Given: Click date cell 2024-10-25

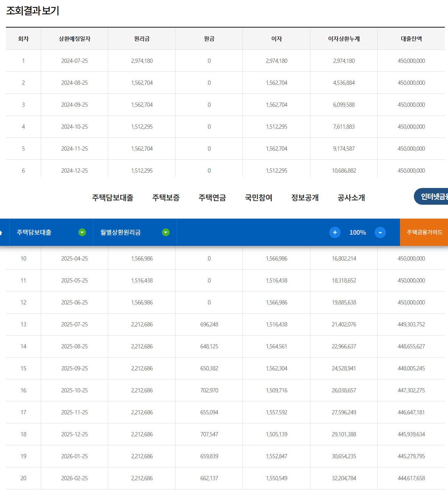Looking at the screenshot, I should pos(75,127).
